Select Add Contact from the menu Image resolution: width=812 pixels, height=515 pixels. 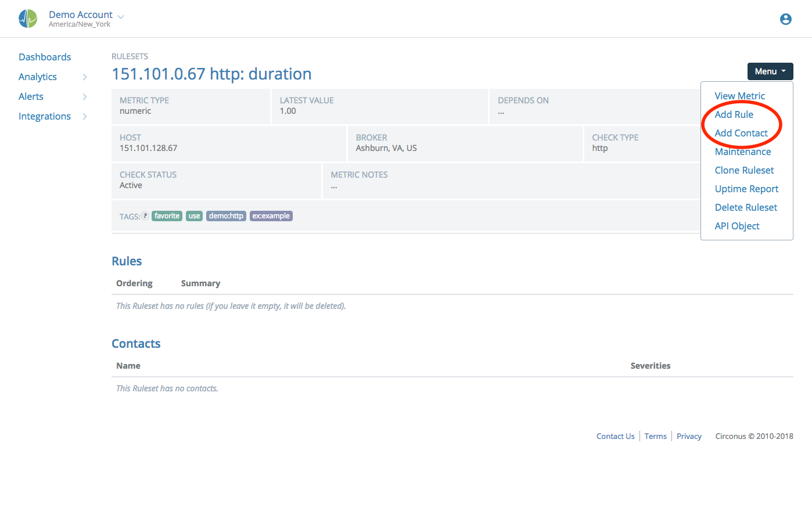click(x=740, y=133)
